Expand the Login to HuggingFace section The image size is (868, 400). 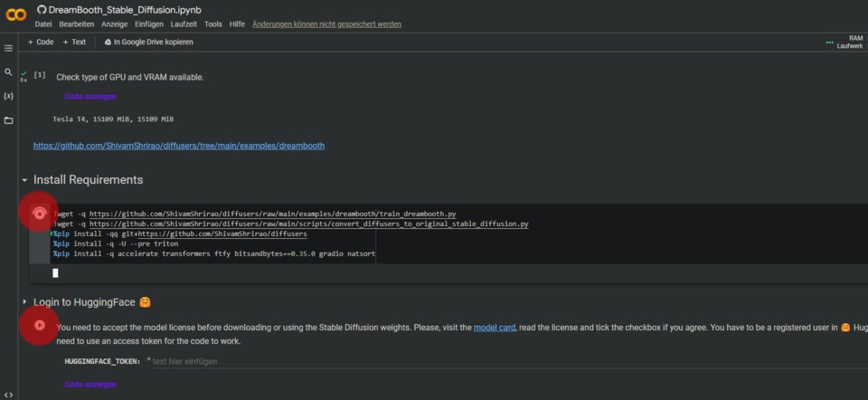click(x=24, y=301)
